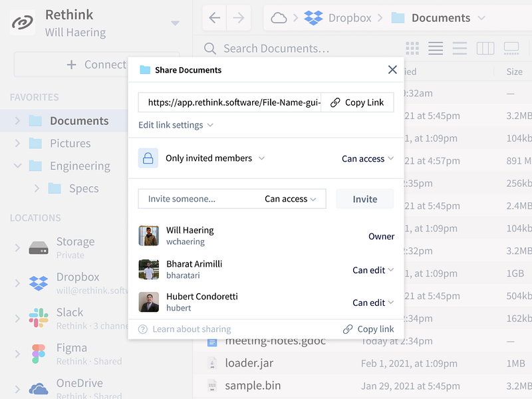Click Dropbox in the breadcrumb path
Screen dimensions: 532x399
[350, 18]
